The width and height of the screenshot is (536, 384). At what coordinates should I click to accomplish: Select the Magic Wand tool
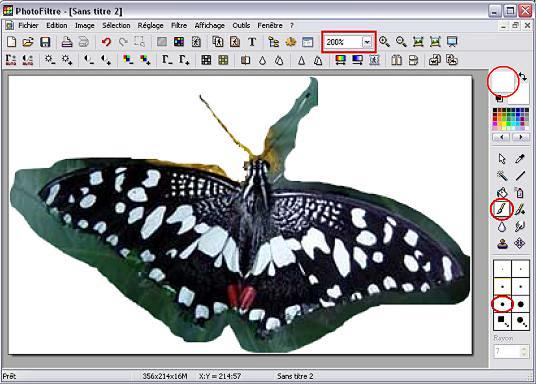501,176
